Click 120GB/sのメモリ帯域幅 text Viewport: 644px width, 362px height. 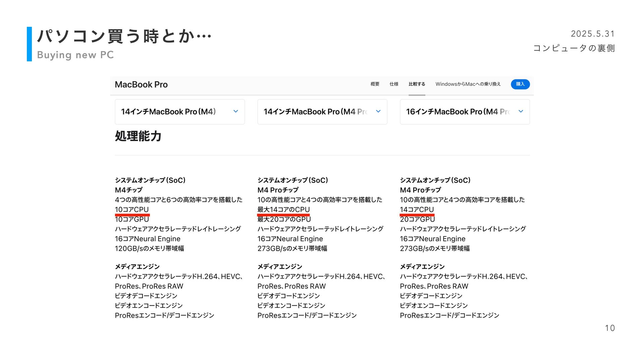pyautogui.click(x=149, y=248)
